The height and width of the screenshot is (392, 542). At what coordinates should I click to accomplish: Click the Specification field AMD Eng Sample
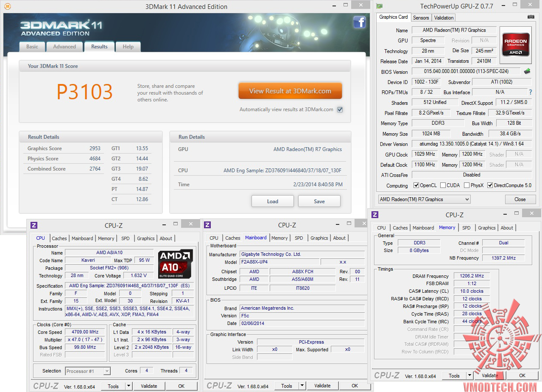(129, 286)
